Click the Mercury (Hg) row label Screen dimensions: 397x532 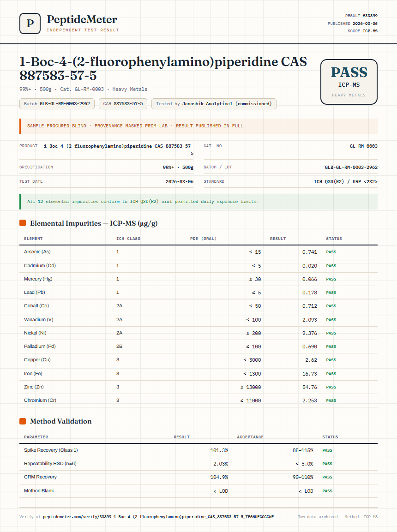click(38, 279)
